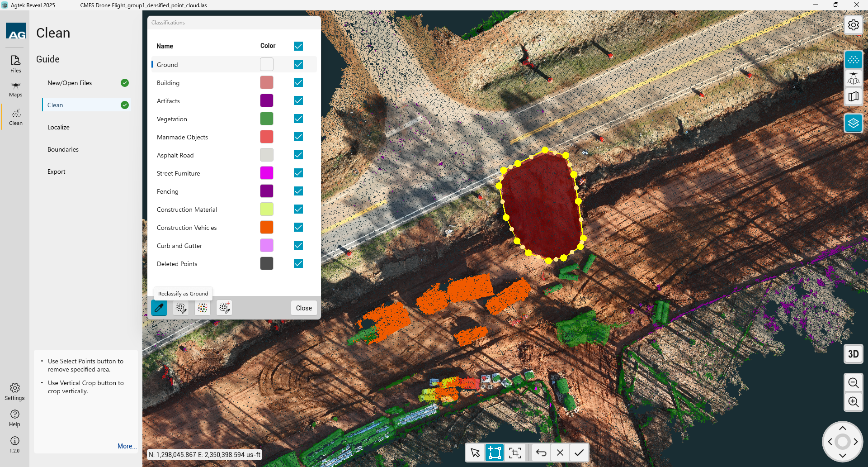Click the undo arrow in bottom toolbar
The width and height of the screenshot is (868, 467).
point(541,453)
